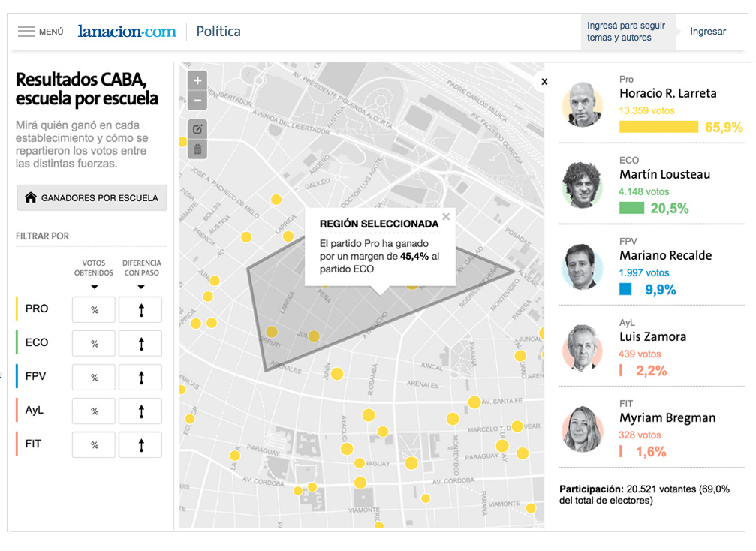The image size is (756, 551).
Task: Sort by Votos Obtenidos dropdown arrow
Action: point(94,287)
